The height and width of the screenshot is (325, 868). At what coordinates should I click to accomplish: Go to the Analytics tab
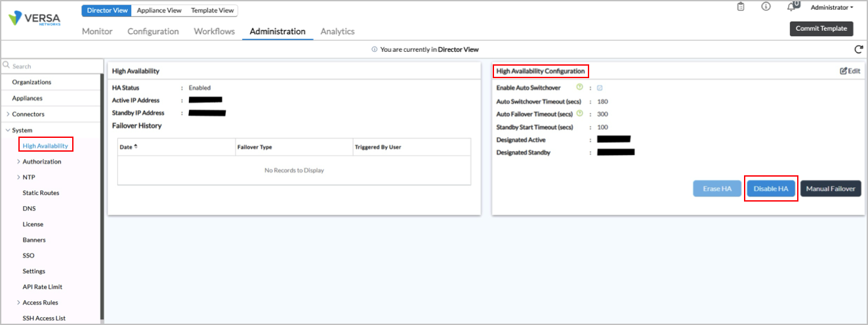pos(337,32)
